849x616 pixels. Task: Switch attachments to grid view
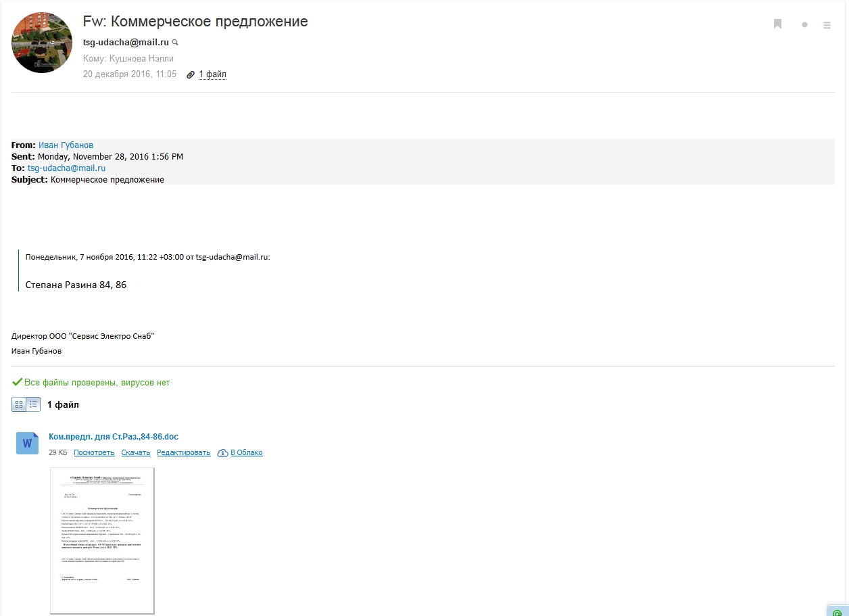point(19,404)
